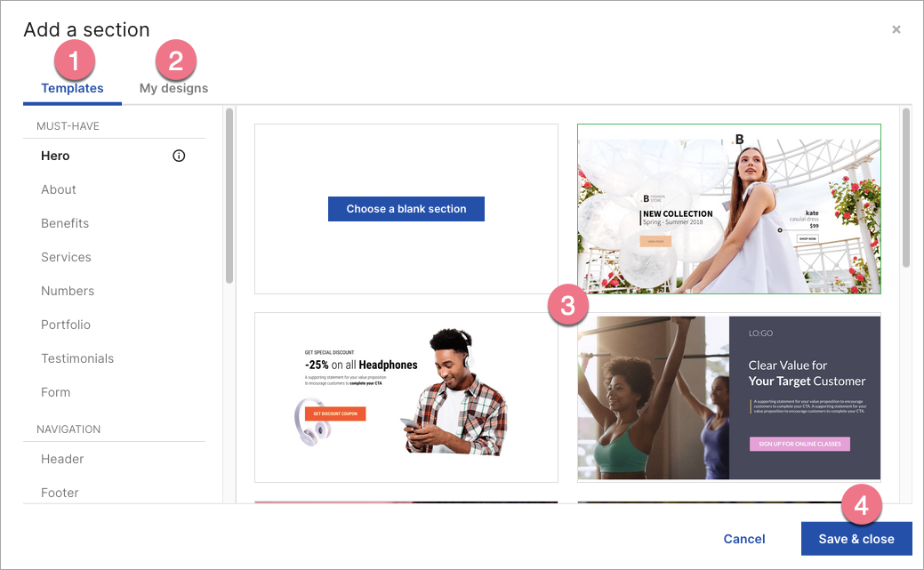
Task: Click the info icon next to Hero
Action: click(179, 156)
